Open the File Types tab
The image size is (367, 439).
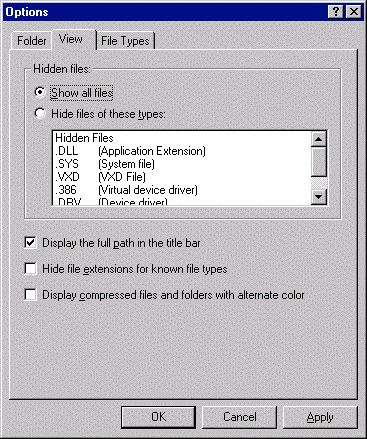(125, 41)
